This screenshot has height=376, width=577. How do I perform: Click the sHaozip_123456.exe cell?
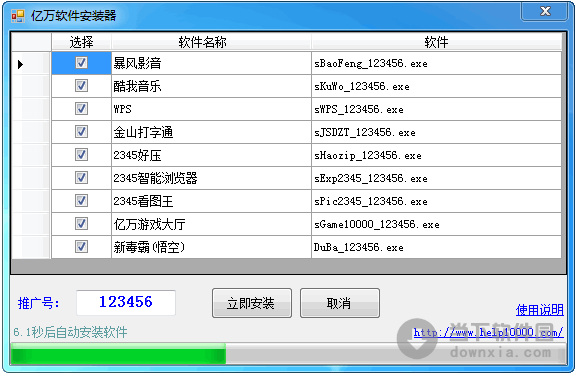point(436,155)
